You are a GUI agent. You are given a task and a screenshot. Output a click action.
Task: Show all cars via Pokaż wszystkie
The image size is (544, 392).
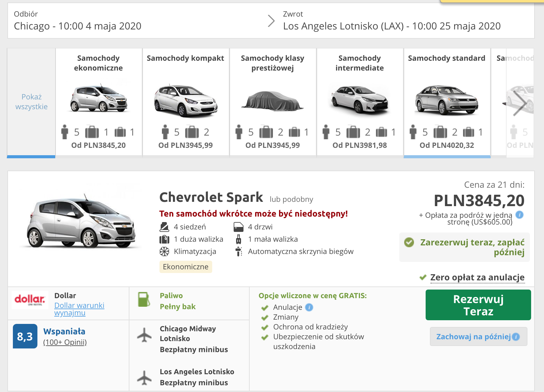click(x=31, y=102)
